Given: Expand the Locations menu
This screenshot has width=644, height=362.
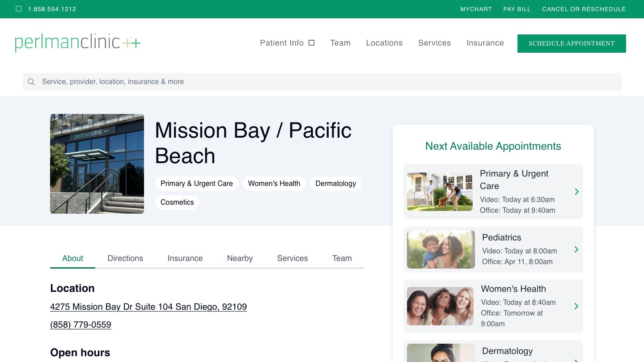Looking at the screenshot, I should [x=384, y=43].
